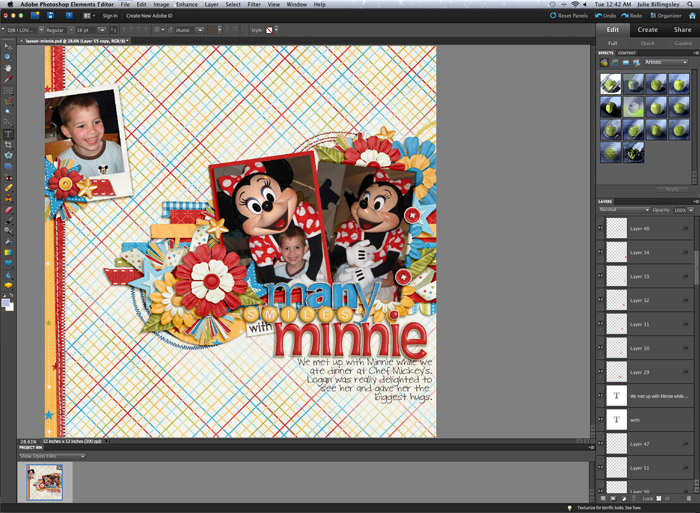
Task: Show Photo Effects in Effects panel
Action: point(625,63)
